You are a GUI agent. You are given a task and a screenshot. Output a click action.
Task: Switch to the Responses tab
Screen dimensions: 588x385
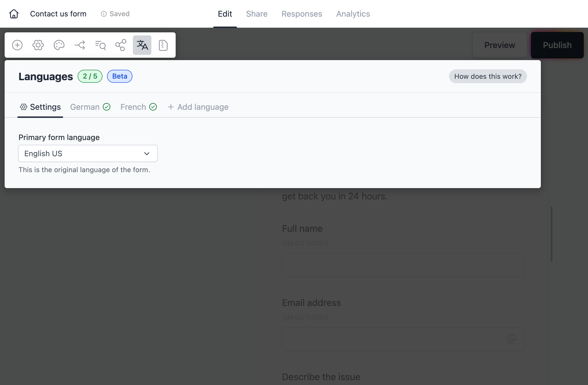(x=302, y=13)
